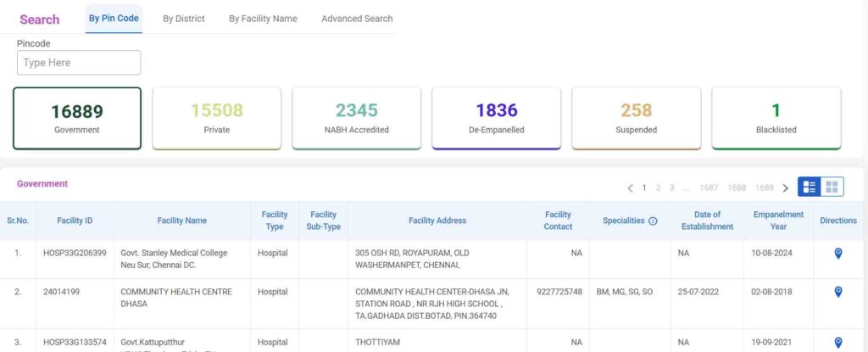Open the By District tab
Image resolution: width=868 pixels, height=352 pixels.
pos(184,19)
